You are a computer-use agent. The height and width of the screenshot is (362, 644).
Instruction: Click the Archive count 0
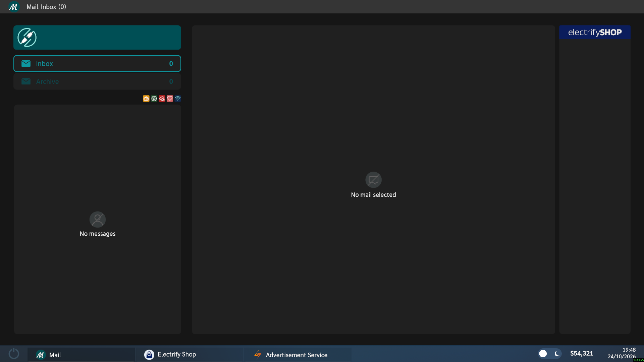171,81
